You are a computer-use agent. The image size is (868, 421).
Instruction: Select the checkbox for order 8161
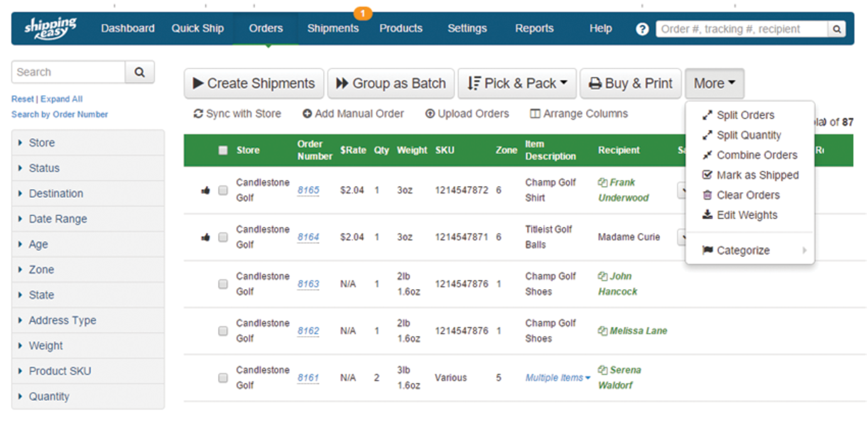[x=223, y=378]
